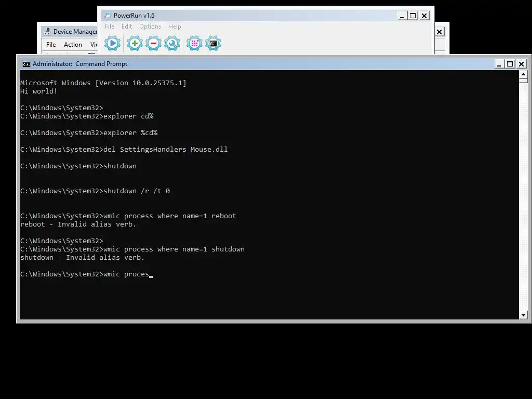Open the File menu in PowerRun
This screenshot has height=399, width=532.
[109, 26]
